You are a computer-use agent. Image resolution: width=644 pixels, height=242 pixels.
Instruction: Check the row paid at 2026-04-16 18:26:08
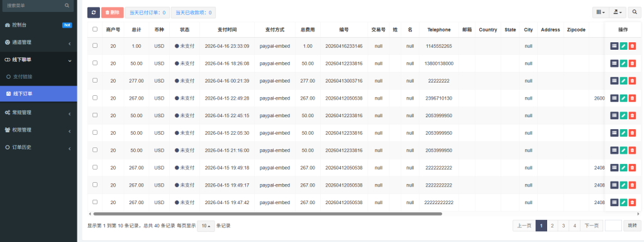click(95, 63)
